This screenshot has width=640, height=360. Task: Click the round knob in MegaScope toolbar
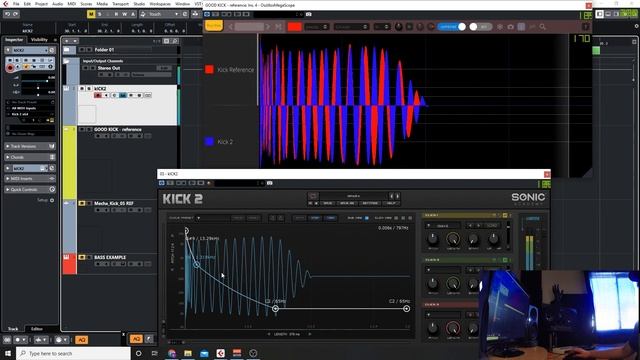[x=398, y=27]
